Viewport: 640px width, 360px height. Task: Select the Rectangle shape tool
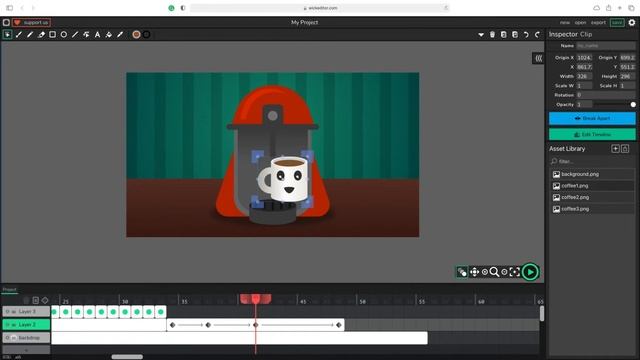point(52,35)
